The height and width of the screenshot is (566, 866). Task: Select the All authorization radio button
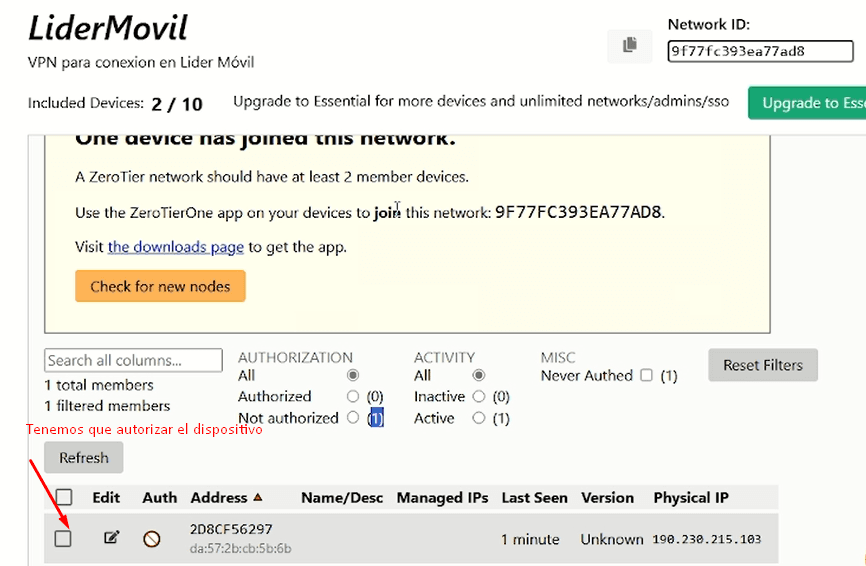point(352,376)
